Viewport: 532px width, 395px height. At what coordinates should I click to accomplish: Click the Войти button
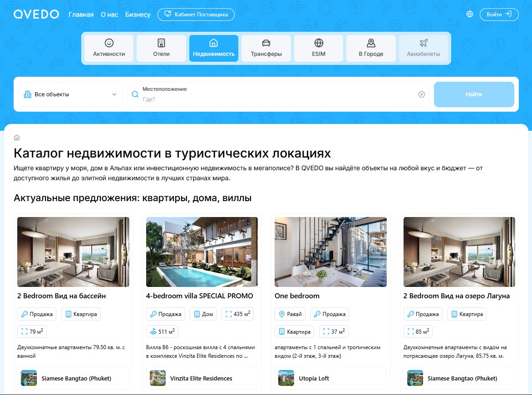click(499, 14)
